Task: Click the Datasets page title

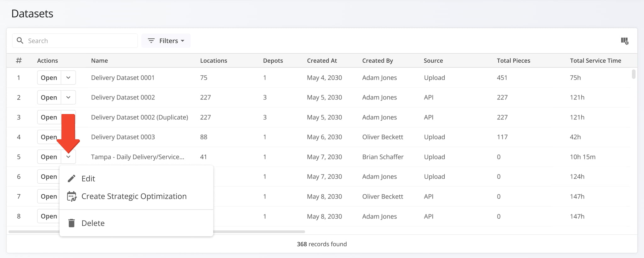Action: [32, 14]
